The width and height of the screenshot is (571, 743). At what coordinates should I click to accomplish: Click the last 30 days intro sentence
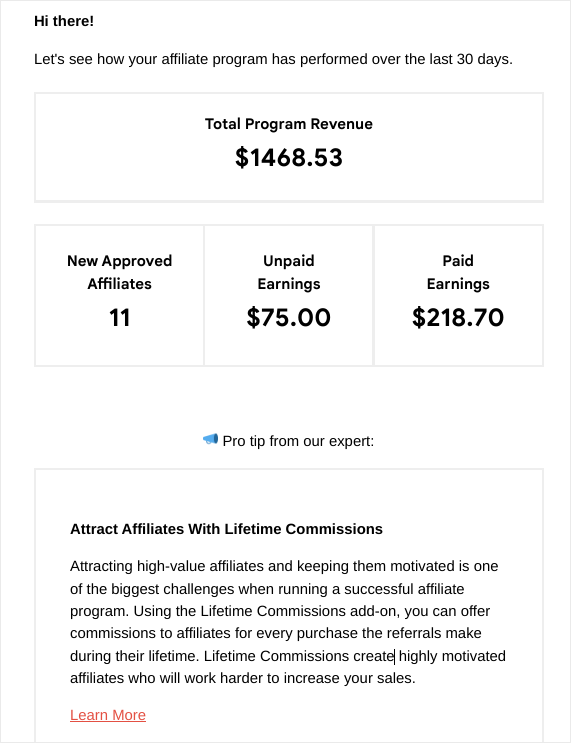tap(273, 59)
